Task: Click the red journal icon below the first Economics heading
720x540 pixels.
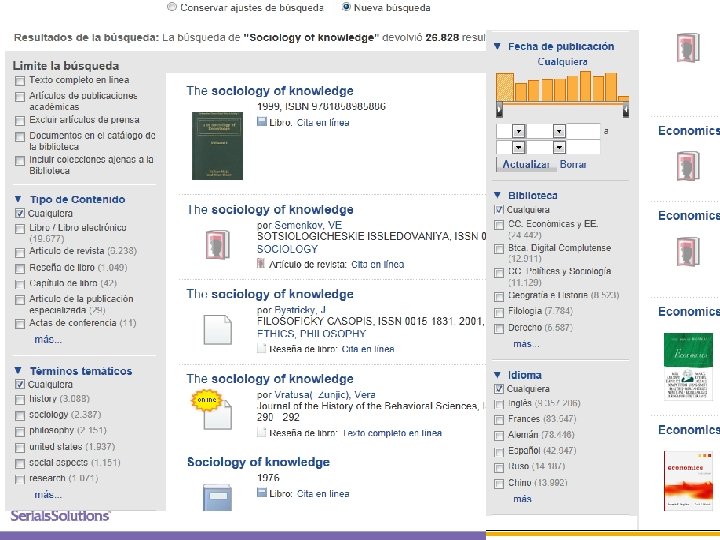Action: 688,166
